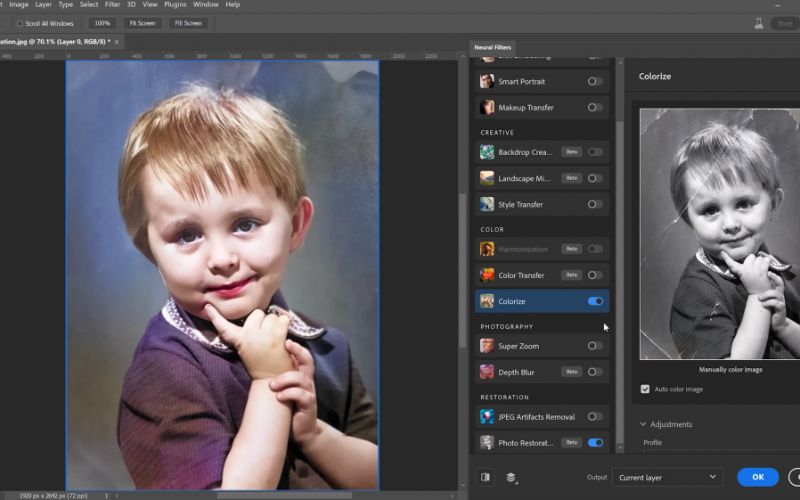This screenshot has height=500, width=800.
Task: Click the Colorize filter icon
Action: [x=487, y=301]
